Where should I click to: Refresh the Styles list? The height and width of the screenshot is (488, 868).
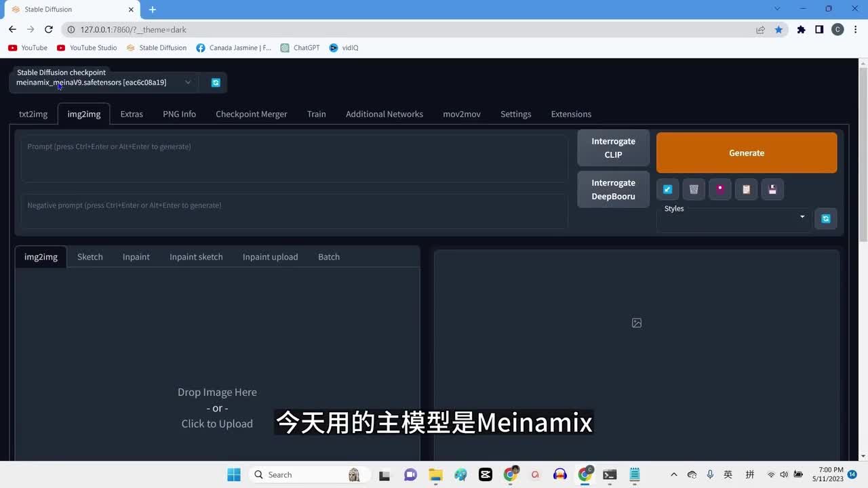[x=825, y=219]
